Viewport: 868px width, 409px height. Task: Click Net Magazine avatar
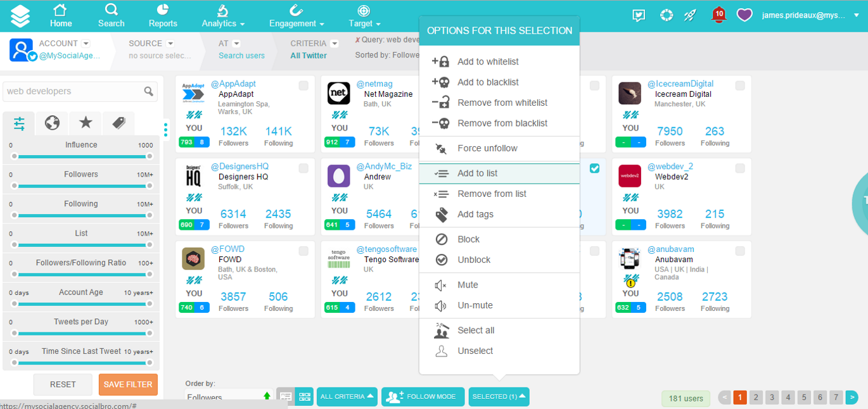tap(338, 93)
